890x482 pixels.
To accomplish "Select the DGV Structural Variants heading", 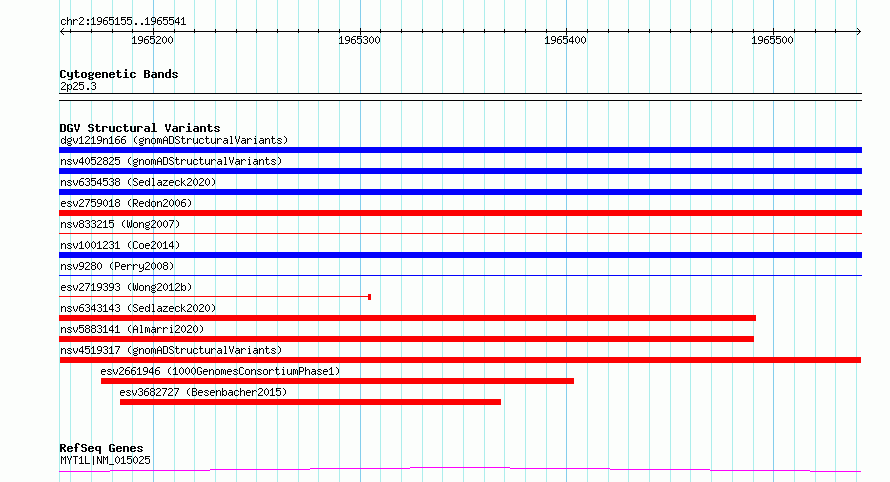I will click(x=140, y=128).
